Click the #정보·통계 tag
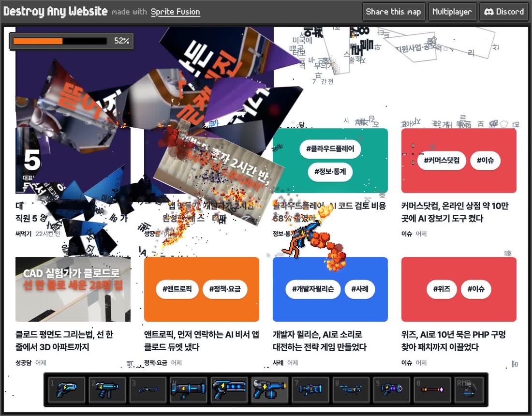Screen dimensions: 532x416 (330, 171)
